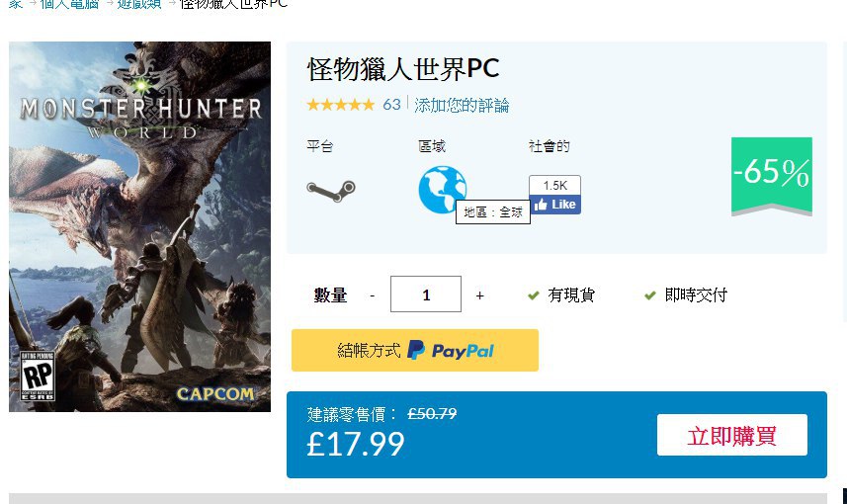Click the PayPal logo checkout button
Screen dimensions: 847x504
pyautogui.click(x=415, y=350)
